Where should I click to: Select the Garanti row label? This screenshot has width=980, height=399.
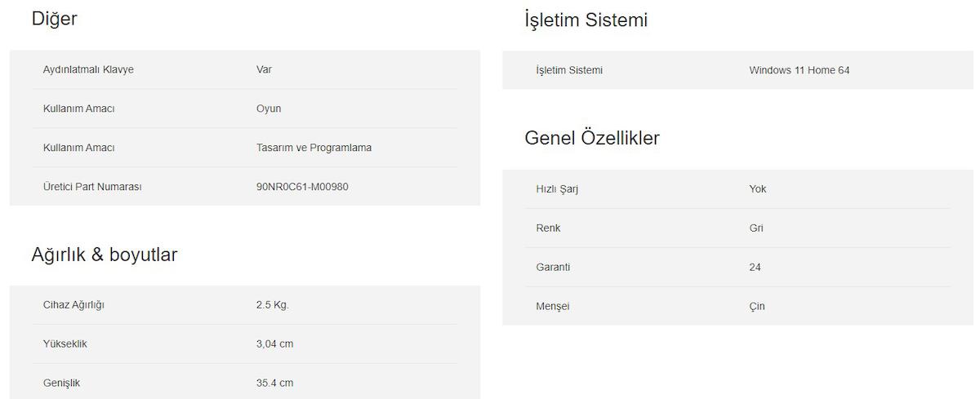pos(553,268)
